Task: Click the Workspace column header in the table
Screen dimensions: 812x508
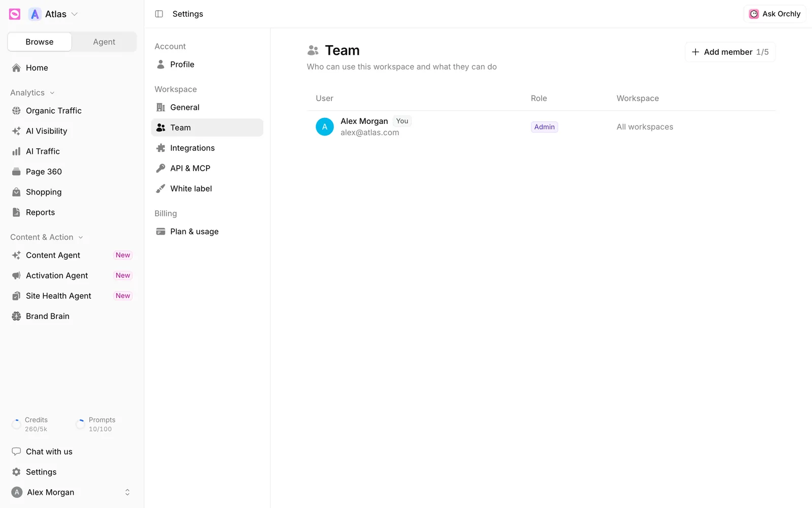Action: tap(638, 99)
